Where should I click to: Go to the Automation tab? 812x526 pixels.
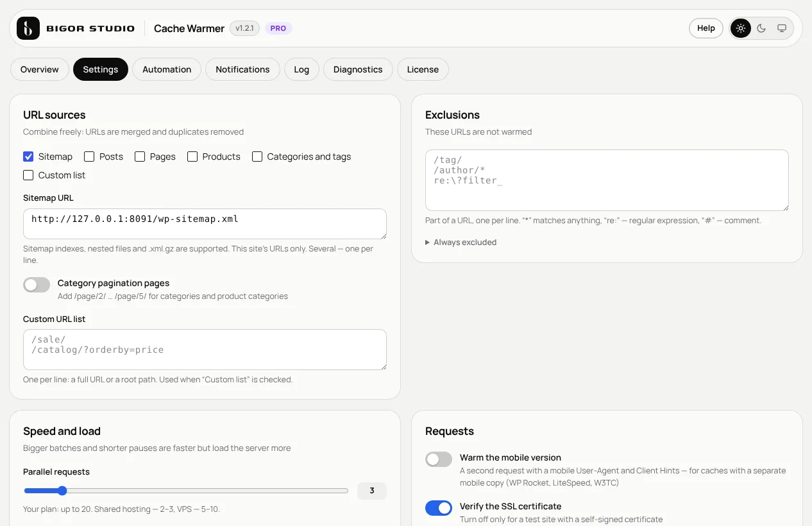point(167,69)
